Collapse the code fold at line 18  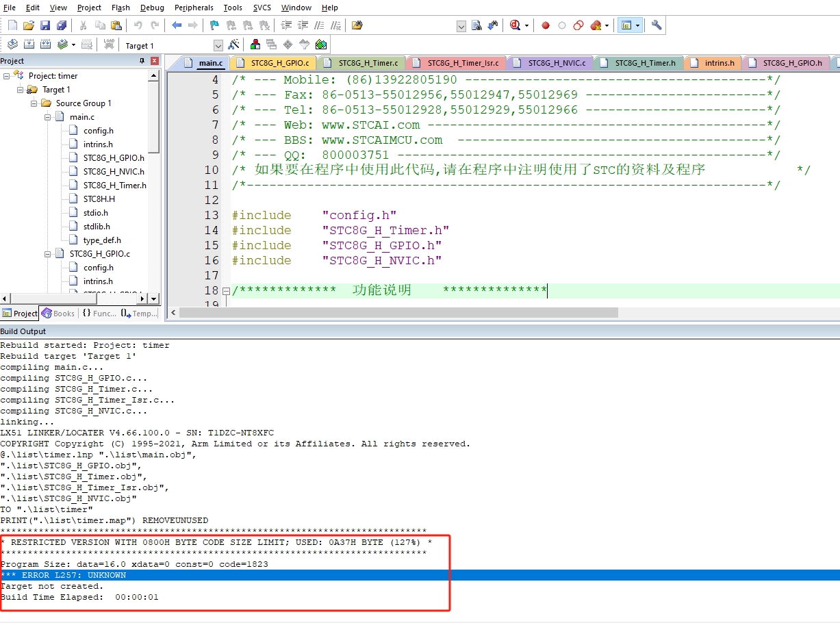[226, 291]
